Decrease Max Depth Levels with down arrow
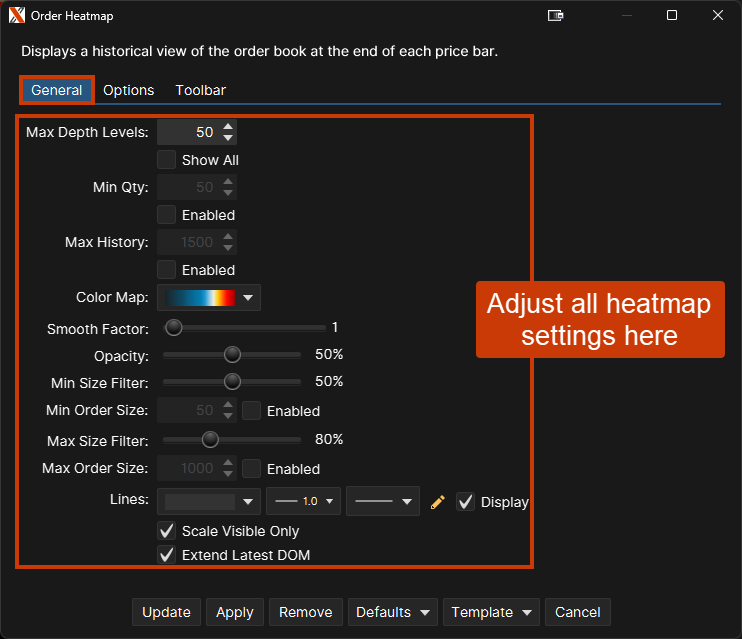The width and height of the screenshot is (742, 639). [228, 138]
